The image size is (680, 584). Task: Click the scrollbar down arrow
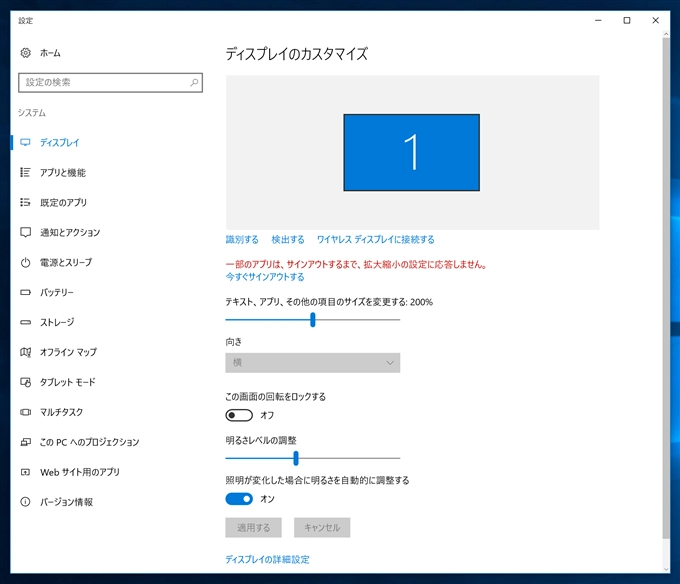point(666,569)
